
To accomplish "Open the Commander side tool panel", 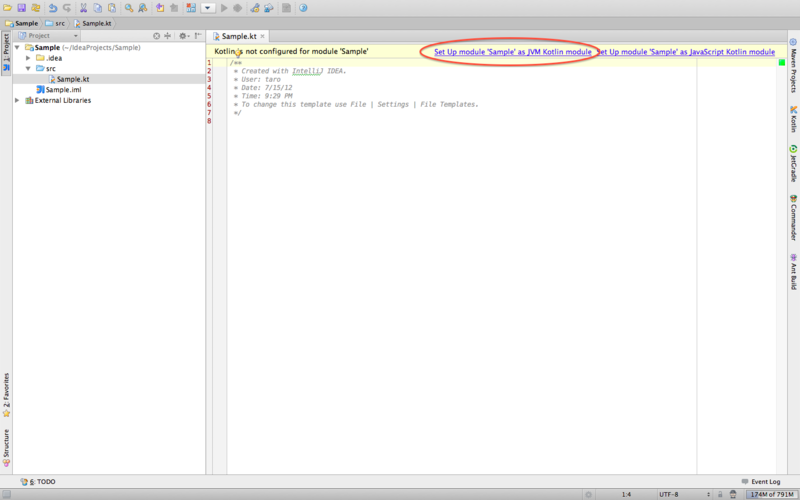I will point(793,217).
